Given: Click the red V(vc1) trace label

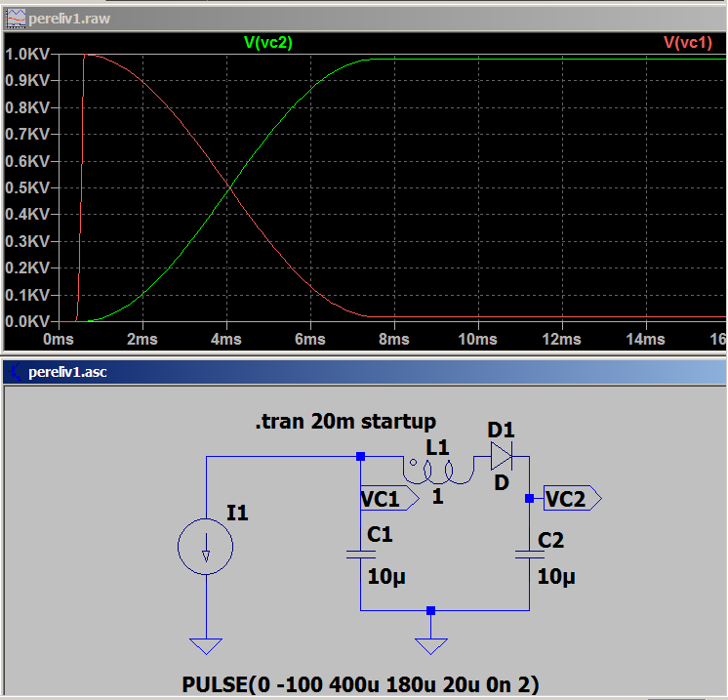Looking at the screenshot, I should coord(694,42).
